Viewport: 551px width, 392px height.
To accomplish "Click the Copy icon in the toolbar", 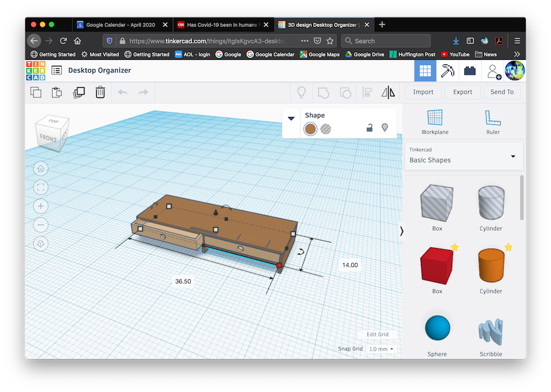I will point(36,92).
